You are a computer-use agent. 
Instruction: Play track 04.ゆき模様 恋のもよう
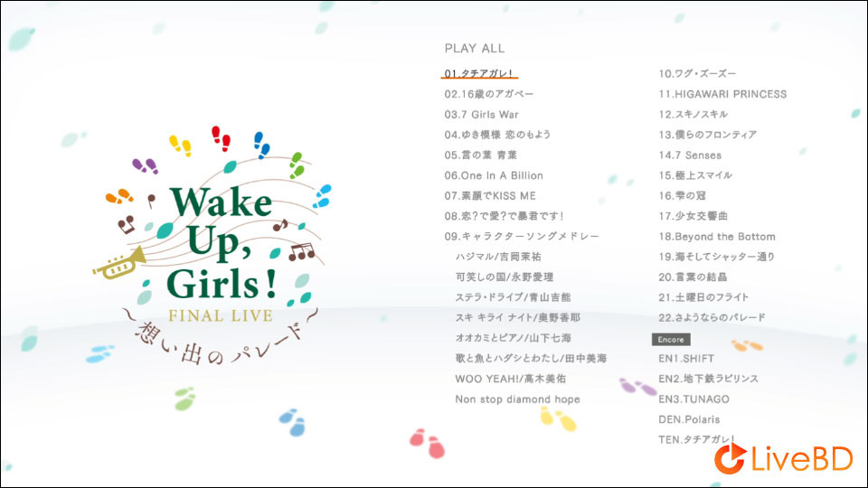point(497,135)
